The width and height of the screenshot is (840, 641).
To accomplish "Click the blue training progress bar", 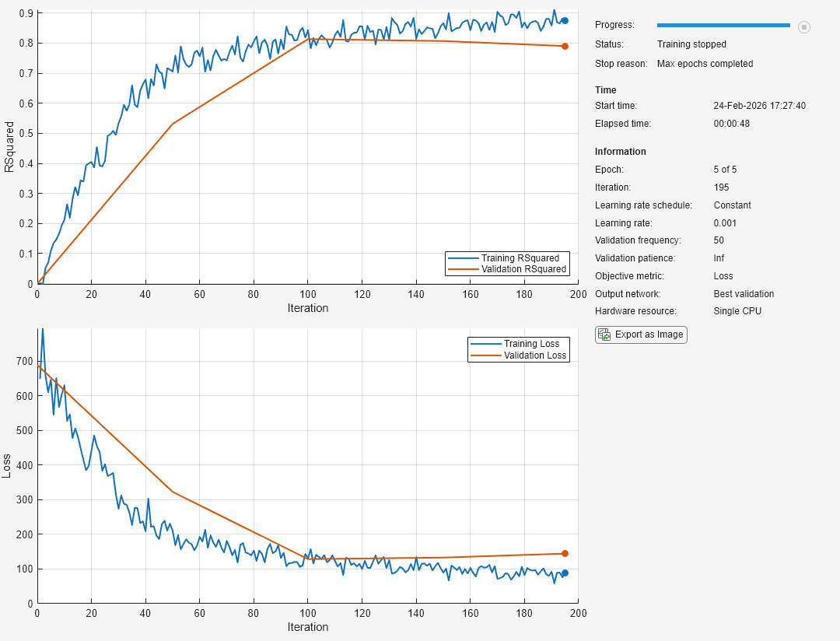I will pos(723,26).
